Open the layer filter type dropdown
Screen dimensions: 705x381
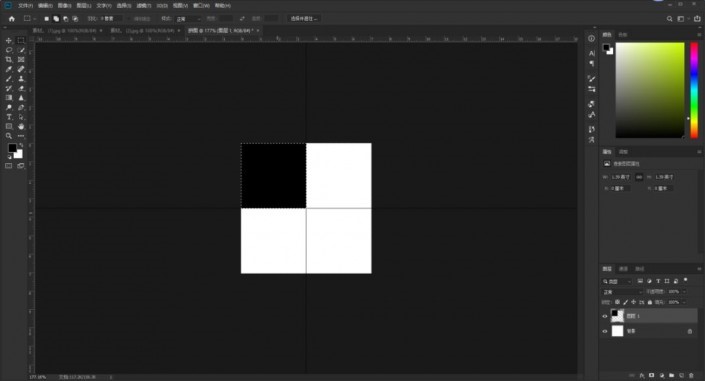tap(617, 282)
